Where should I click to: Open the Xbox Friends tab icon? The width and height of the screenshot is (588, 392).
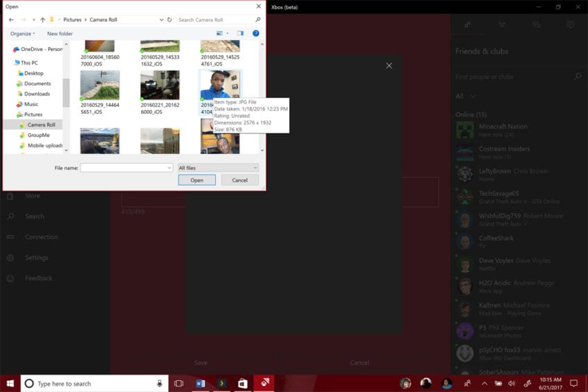coord(468,25)
